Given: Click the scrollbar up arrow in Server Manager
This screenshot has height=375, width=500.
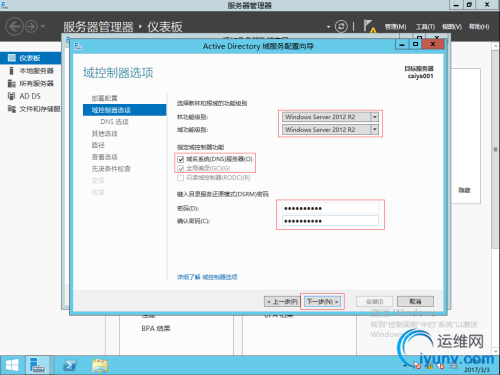Looking at the screenshot, I should coord(496,46).
